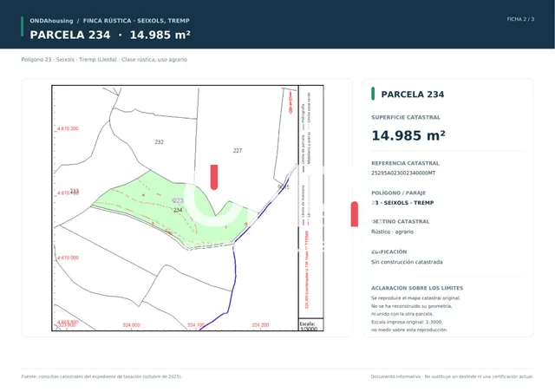
Task: Click the 'EDIFICACIÓN' label
Action: [389, 252]
